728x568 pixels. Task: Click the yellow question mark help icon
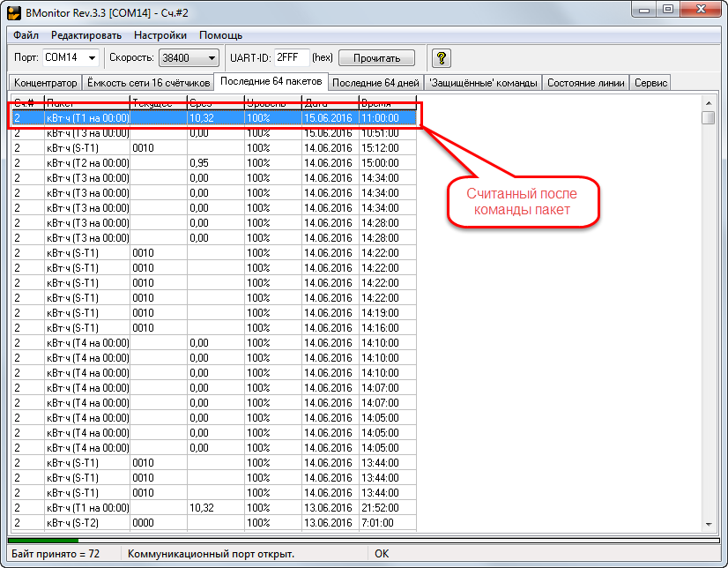(442, 58)
